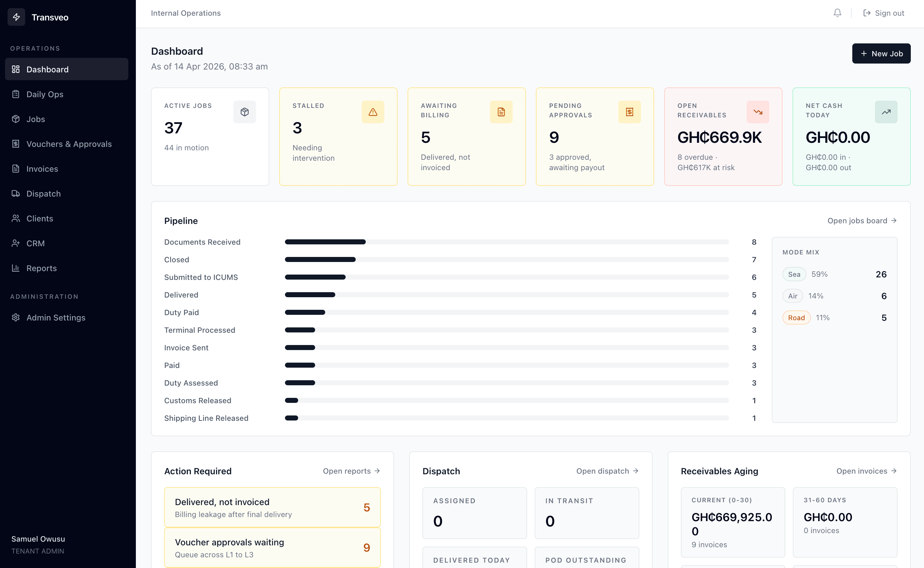This screenshot has height=568, width=924.
Task: Click the Admin Settings gear icon
Action: pyautogui.click(x=16, y=317)
